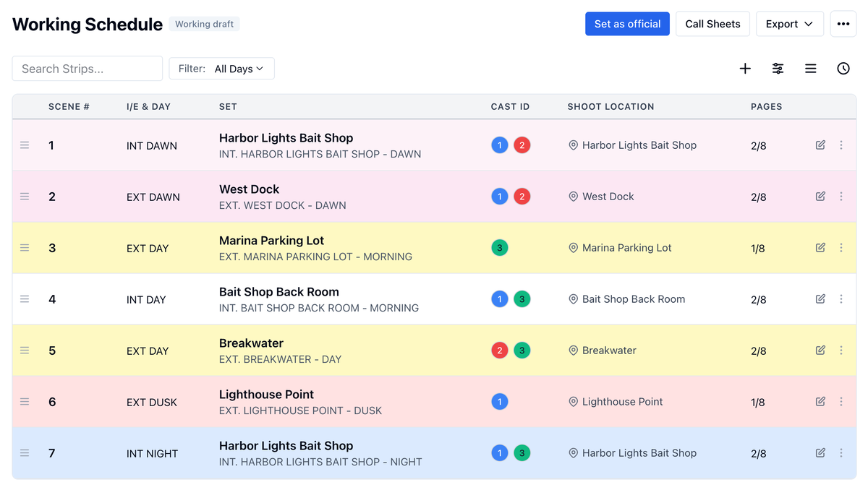The height and width of the screenshot is (490, 868).
Task: Edit scene 3 using pencil icon
Action: click(820, 248)
